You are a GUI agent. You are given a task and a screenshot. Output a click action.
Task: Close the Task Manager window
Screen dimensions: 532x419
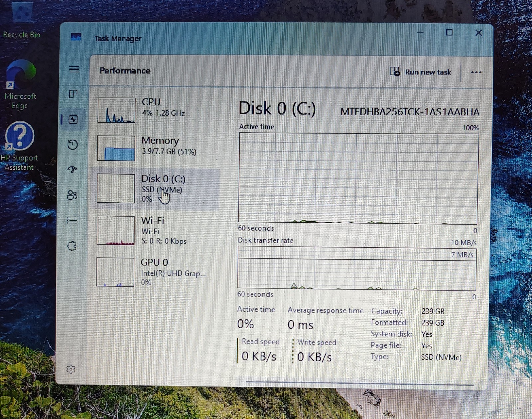click(x=478, y=33)
